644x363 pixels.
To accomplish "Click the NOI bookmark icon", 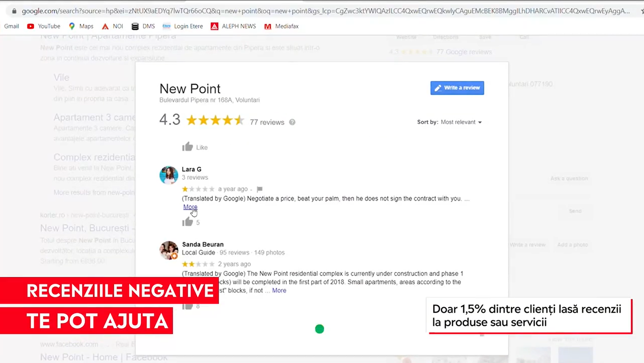I will click(105, 26).
